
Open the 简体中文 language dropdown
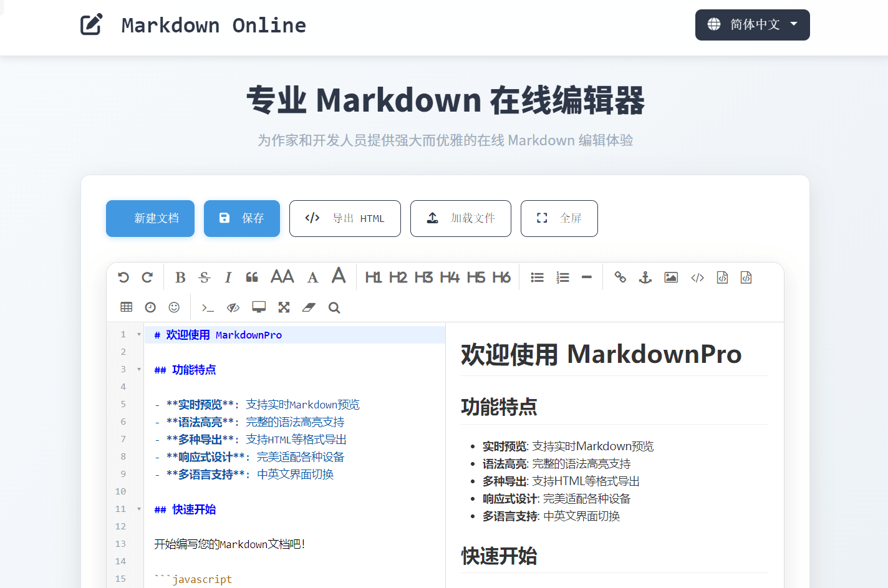752,25
